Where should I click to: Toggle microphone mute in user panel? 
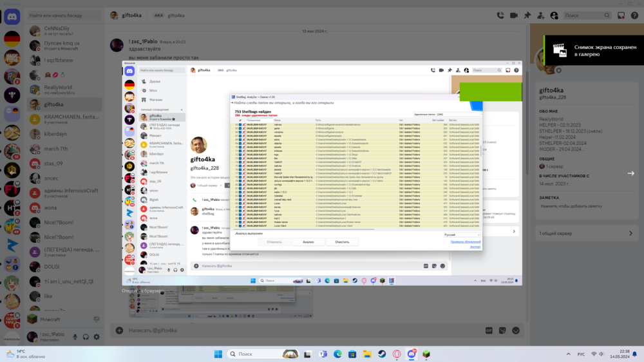75,337
